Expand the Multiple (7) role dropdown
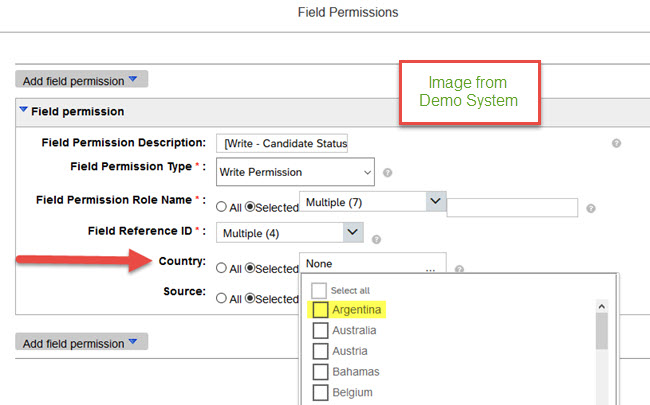650x405 pixels. pyautogui.click(x=435, y=201)
